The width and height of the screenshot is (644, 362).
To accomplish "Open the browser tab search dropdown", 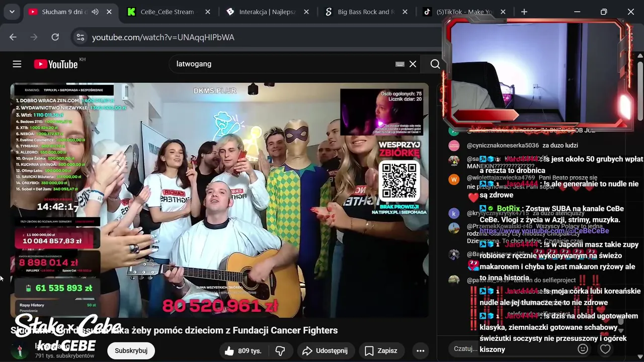I will (12, 12).
